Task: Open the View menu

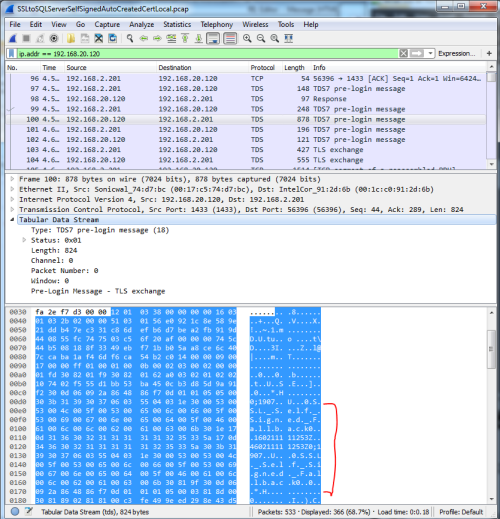Action: [x=59, y=24]
